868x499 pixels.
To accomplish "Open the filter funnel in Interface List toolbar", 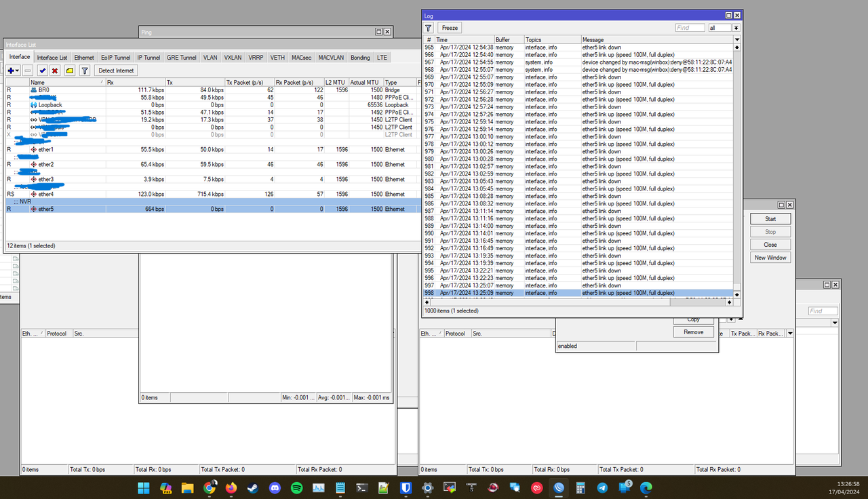I will click(85, 71).
